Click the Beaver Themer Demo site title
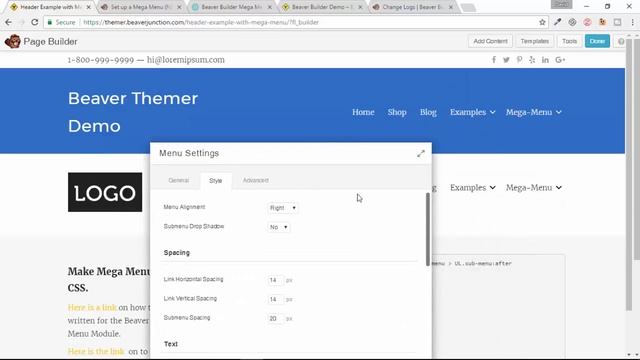The height and width of the screenshot is (360, 640). 133,112
